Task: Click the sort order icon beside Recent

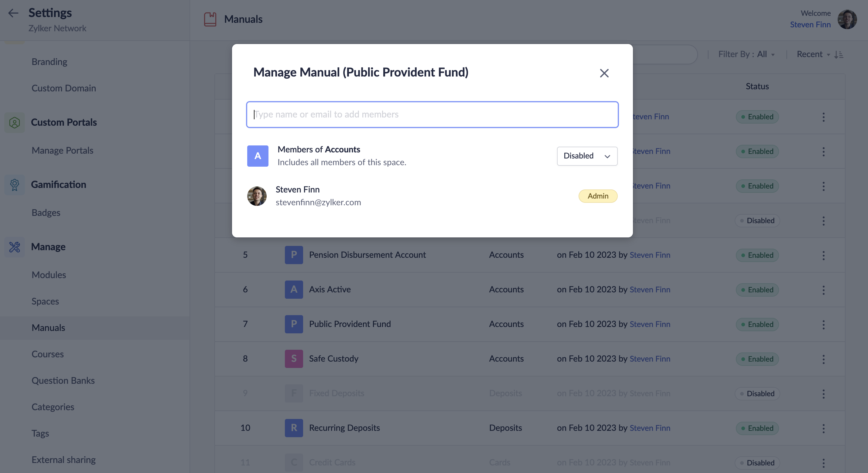Action: pyautogui.click(x=839, y=55)
